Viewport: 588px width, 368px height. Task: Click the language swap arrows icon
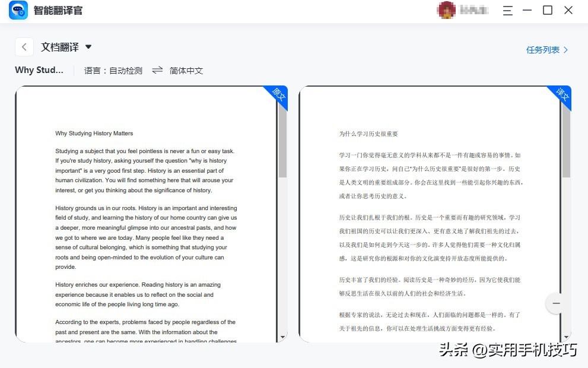point(157,70)
